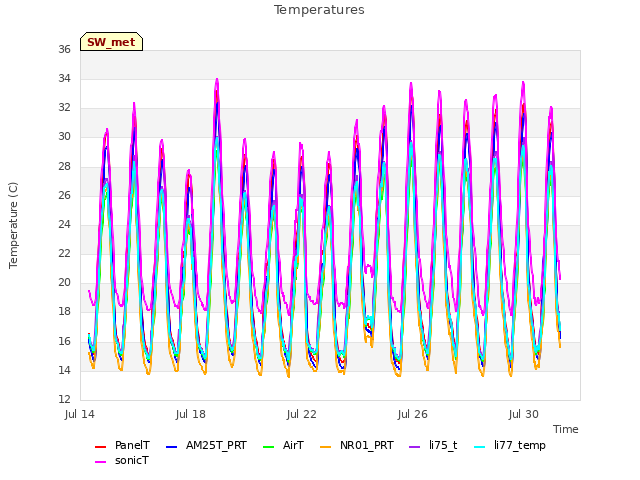The height and width of the screenshot is (480, 640).
Task: Click the purple li75_t legend swatch
Action: pos(414,447)
